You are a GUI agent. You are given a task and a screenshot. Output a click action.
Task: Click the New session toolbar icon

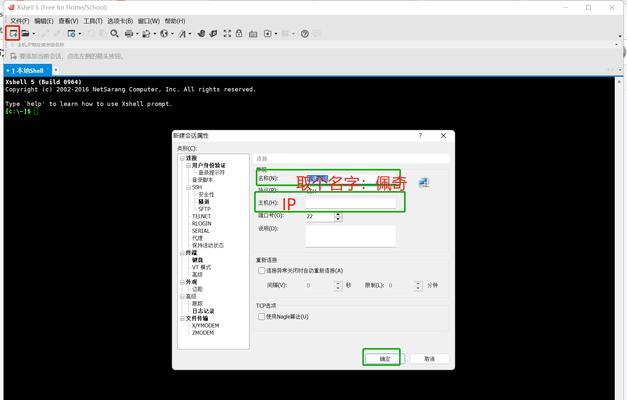coord(13,34)
